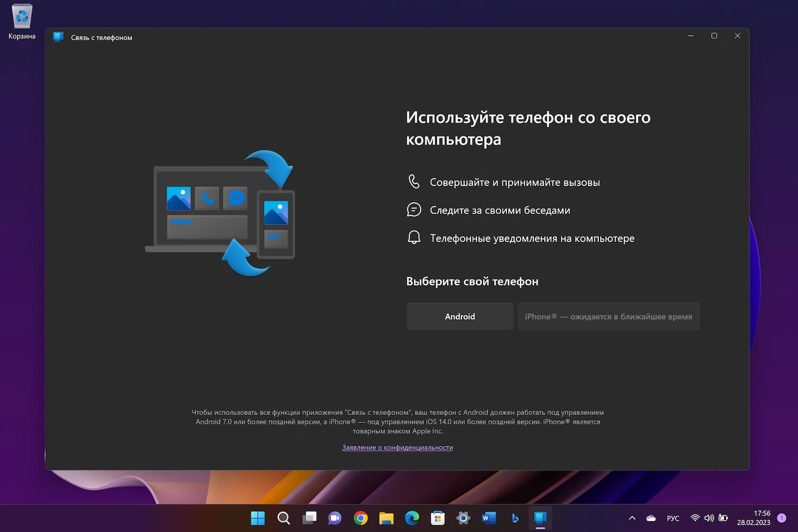798x532 pixels.
Task: Open Task View from taskbar
Action: 309,518
